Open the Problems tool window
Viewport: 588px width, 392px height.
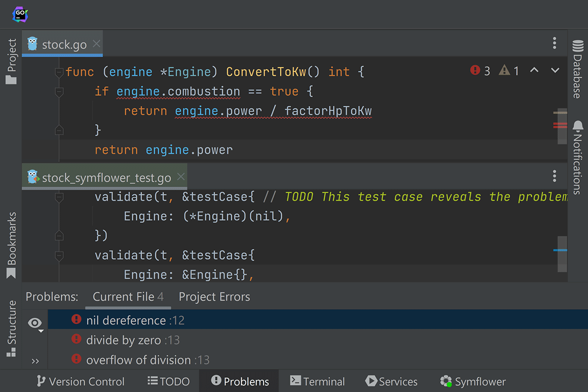[240, 381]
